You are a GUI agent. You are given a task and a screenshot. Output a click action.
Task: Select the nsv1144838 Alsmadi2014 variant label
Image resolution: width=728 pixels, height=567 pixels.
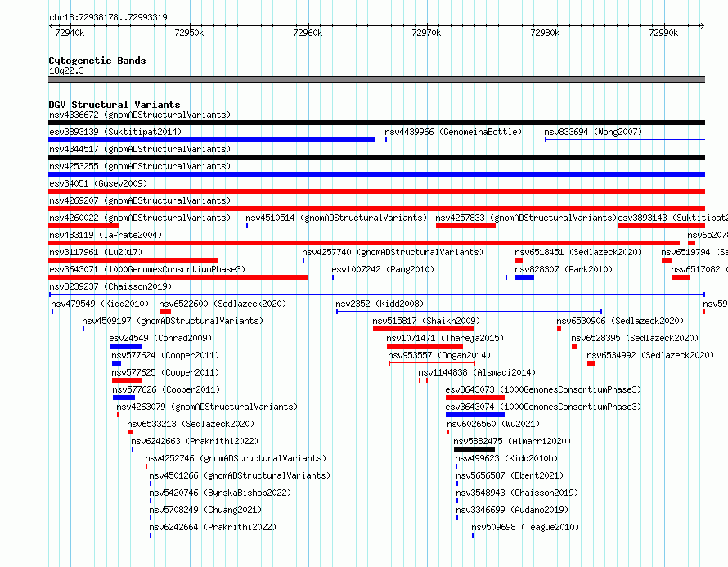click(477, 372)
